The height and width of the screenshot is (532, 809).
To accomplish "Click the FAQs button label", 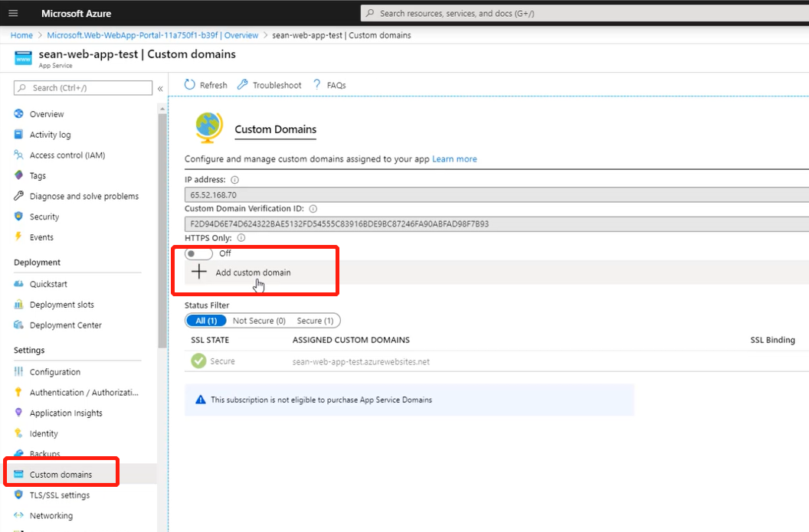I will click(x=336, y=85).
